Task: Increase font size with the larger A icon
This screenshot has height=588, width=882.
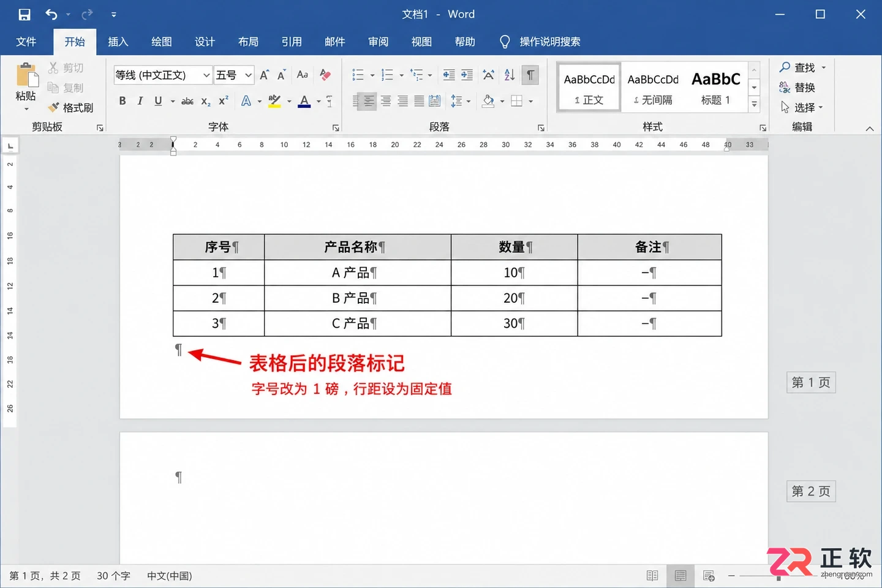Action: (x=264, y=75)
